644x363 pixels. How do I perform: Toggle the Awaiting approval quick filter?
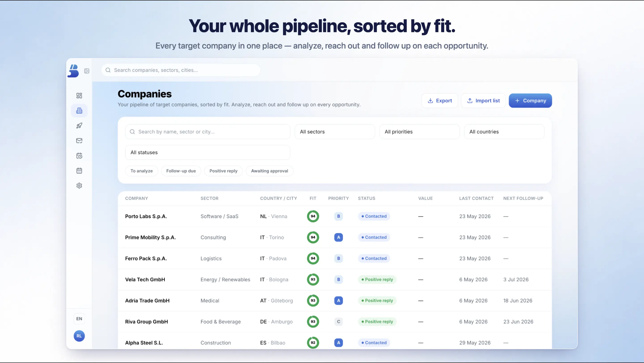(269, 171)
